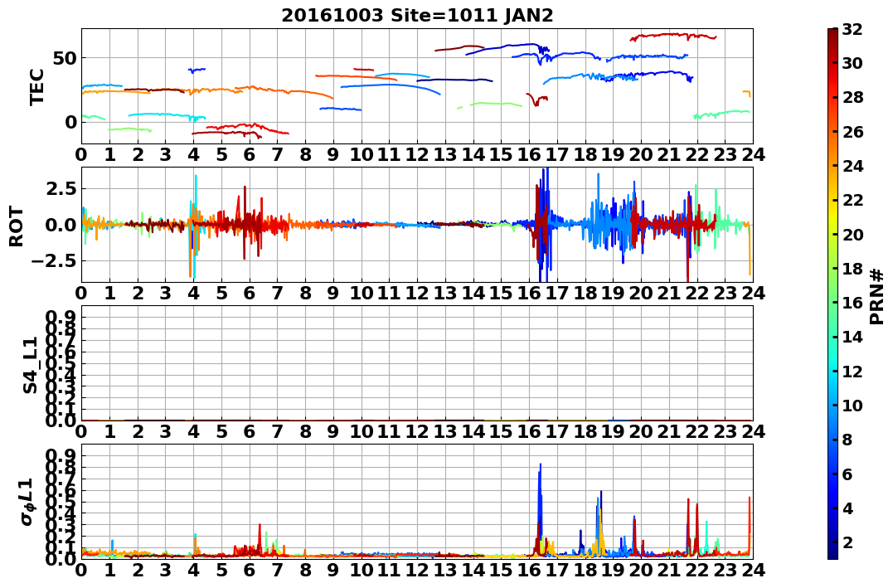Click colorbar tick label 12
Screen dimensions: 893x588
coord(852,371)
